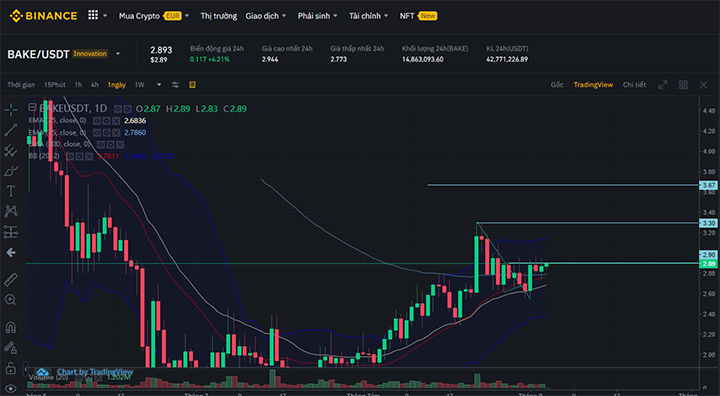This screenshot has height=396, width=720.
Task: Click the Volume (20) indicator label
Action: pyautogui.click(x=47, y=377)
